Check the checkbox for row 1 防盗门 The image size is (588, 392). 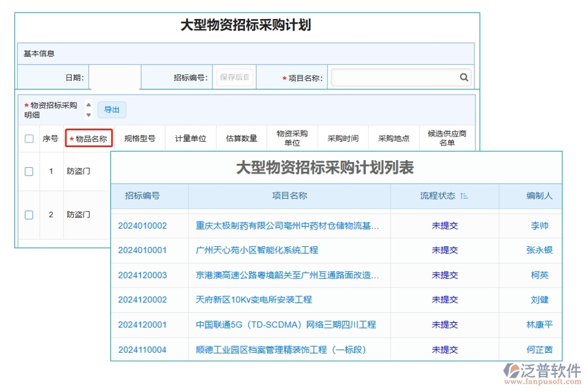[x=28, y=172]
